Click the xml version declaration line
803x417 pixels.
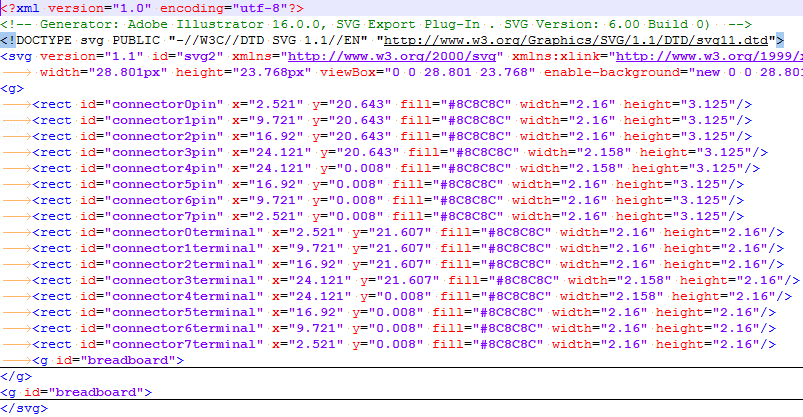point(152,9)
